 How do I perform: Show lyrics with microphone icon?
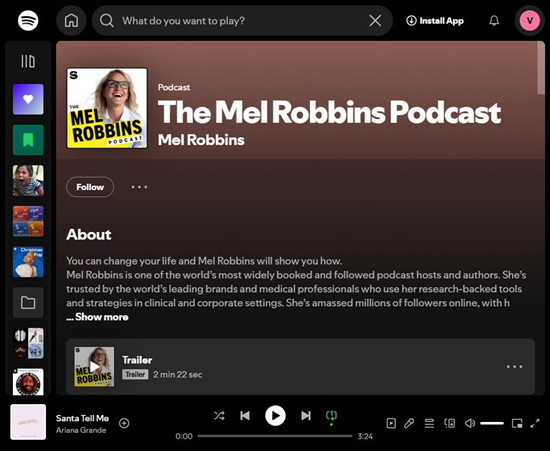pos(409,423)
